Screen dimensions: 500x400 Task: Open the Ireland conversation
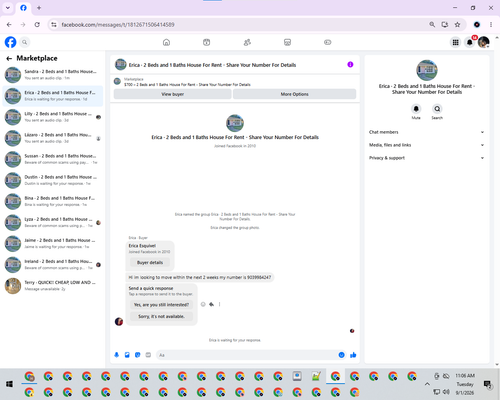click(53, 265)
